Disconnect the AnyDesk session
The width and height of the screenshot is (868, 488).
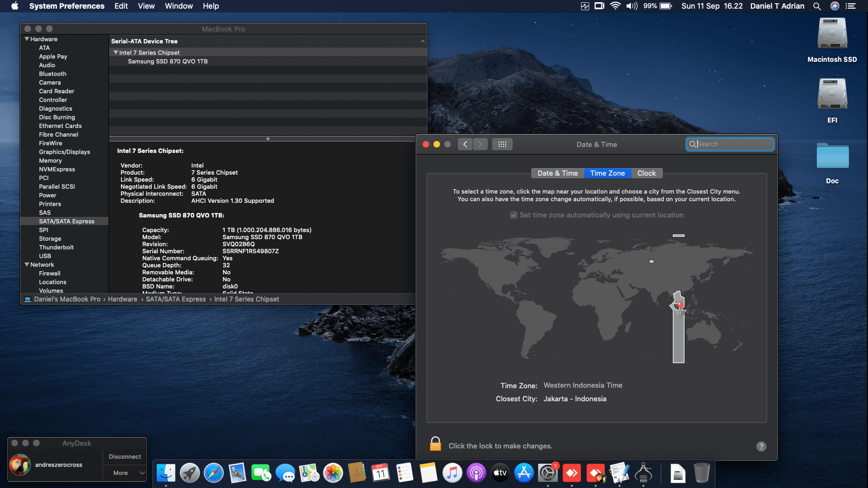[125, 457]
